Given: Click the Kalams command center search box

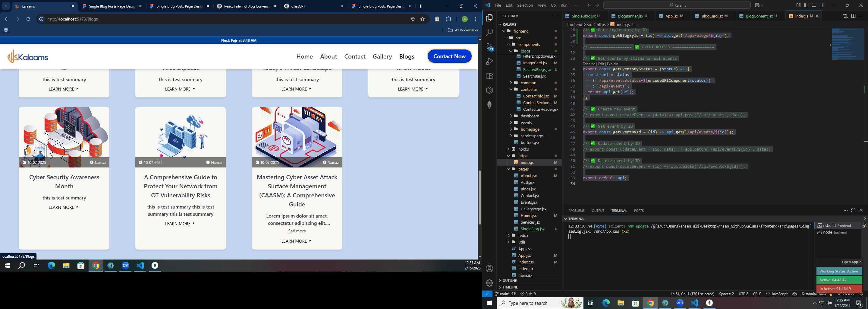Looking at the screenshot, I should point(677,5).
